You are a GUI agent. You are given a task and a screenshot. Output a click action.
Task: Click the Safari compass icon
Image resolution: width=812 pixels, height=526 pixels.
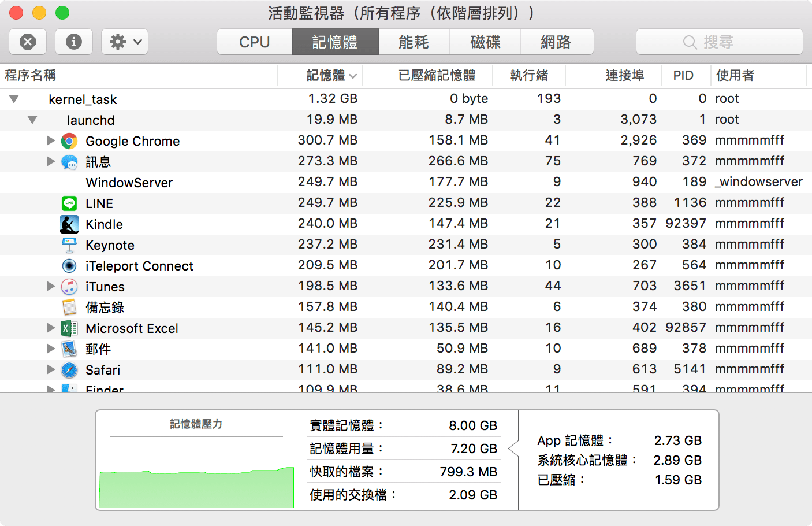point(69,370)
